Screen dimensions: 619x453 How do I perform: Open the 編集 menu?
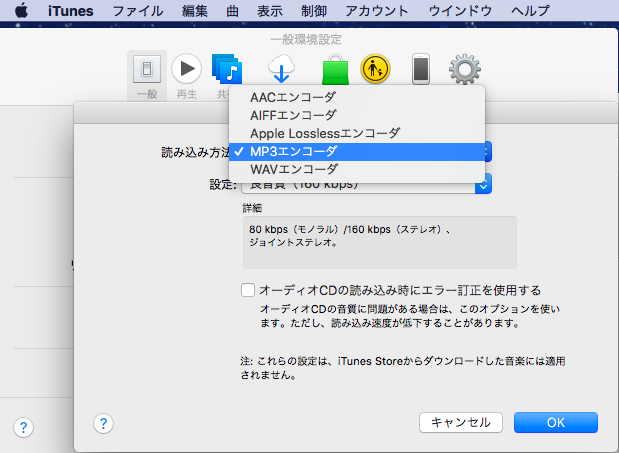(195, 11)
